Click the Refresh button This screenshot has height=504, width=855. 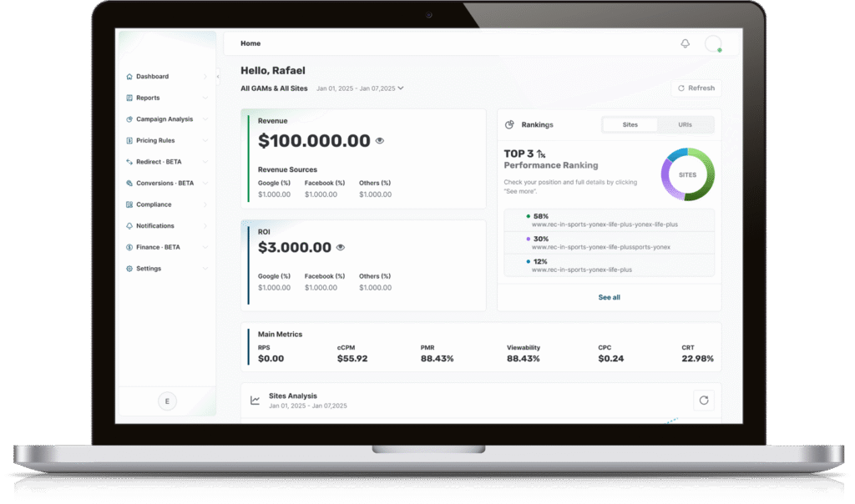[x=696, y=88]
